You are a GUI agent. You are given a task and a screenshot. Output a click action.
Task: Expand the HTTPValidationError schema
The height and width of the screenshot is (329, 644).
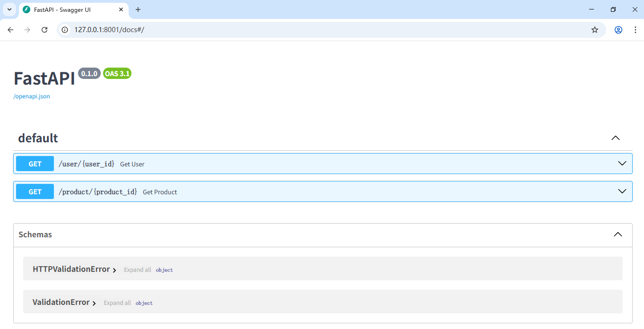tap(75, 269)
